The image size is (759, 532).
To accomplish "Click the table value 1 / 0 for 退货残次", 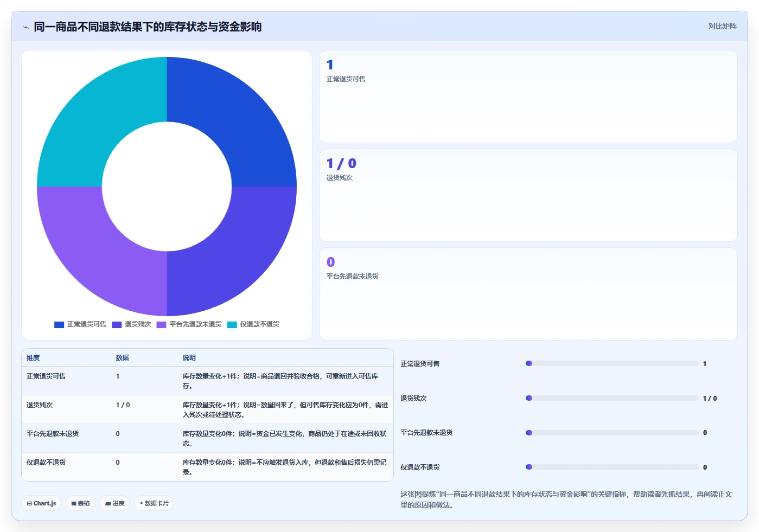I will pos(123,405).
